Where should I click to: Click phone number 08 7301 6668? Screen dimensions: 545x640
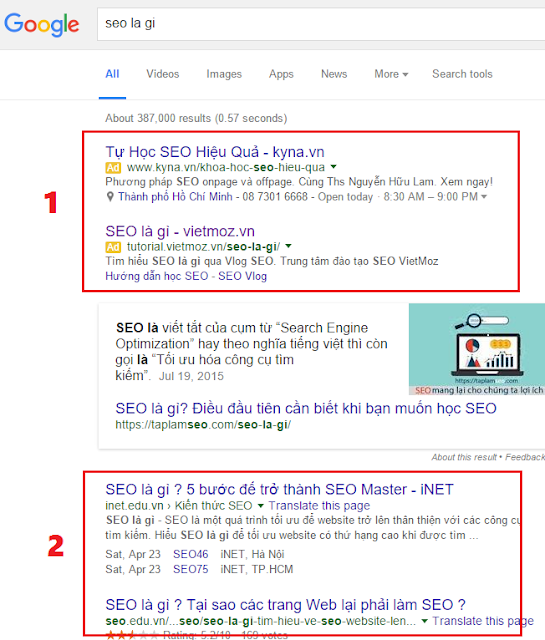(275, 197)
